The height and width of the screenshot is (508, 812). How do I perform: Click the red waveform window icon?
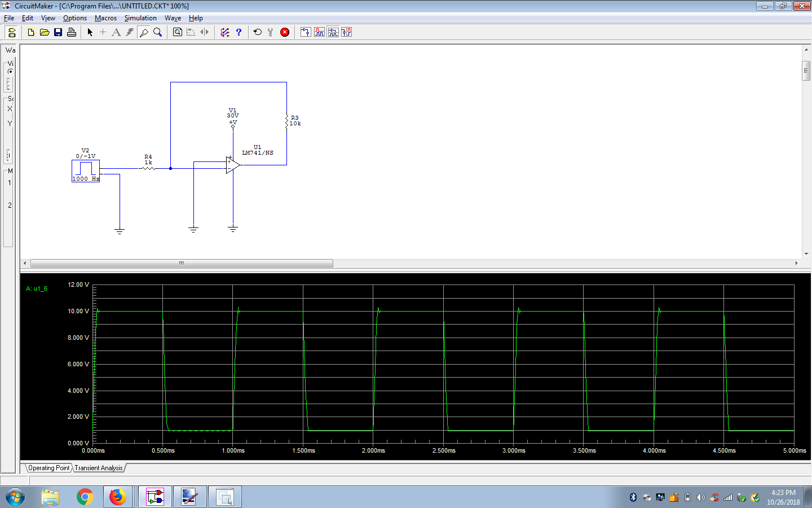(x=319, y=32)
